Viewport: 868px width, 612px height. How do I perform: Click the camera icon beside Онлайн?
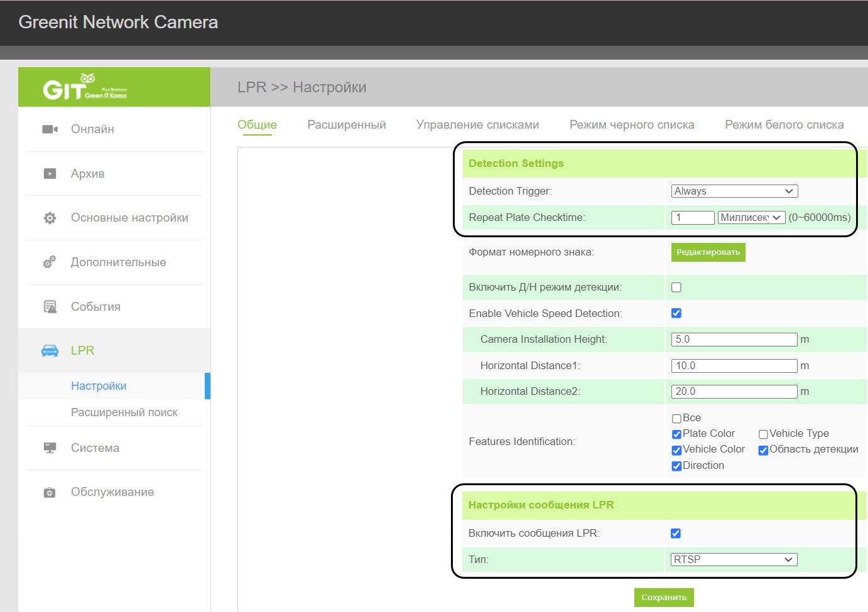tap(50, 129)
